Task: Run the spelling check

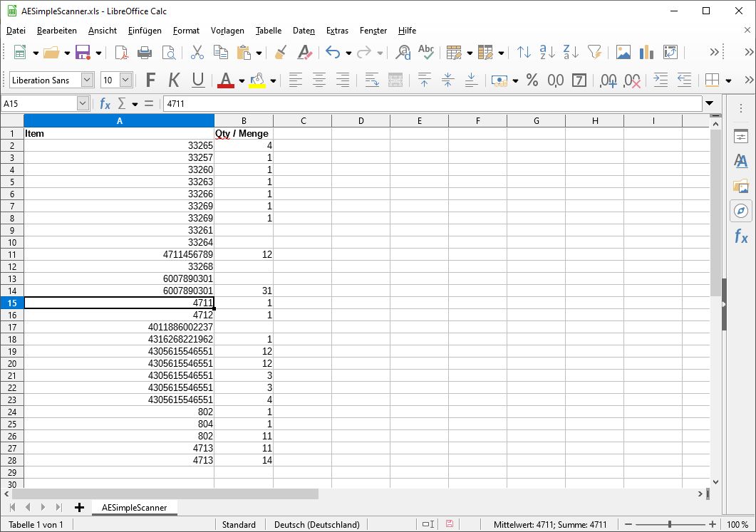Action: point(426,52)
